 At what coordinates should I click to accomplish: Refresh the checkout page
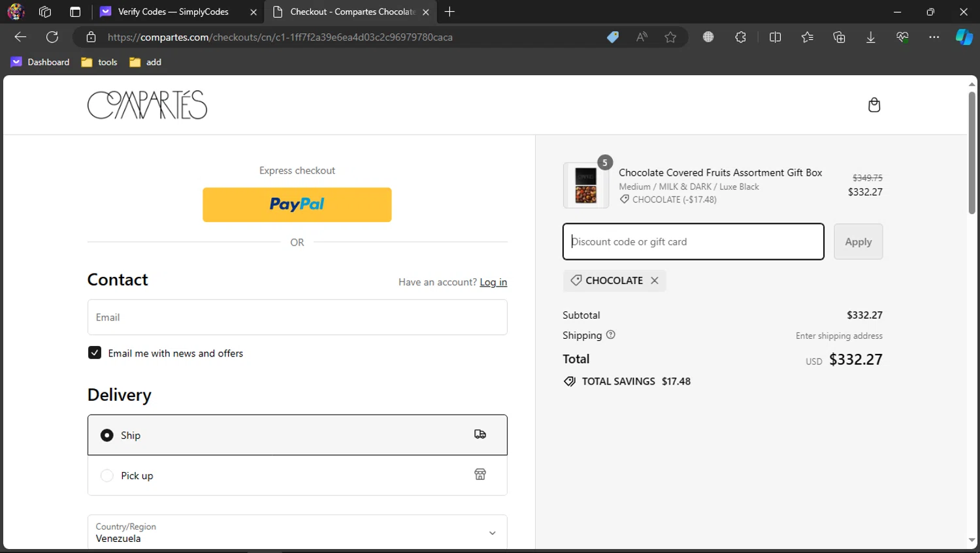point(52,37)
